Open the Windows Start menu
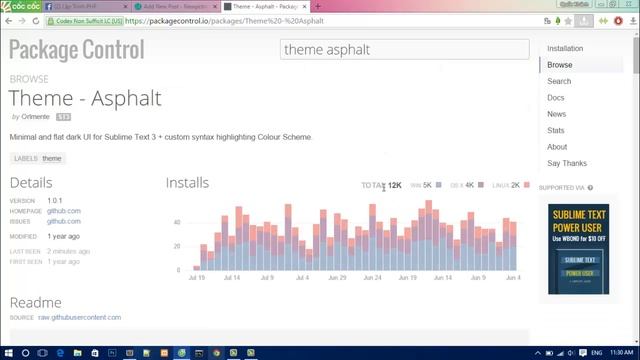640x360 pixels. click(x=8, y=353)
